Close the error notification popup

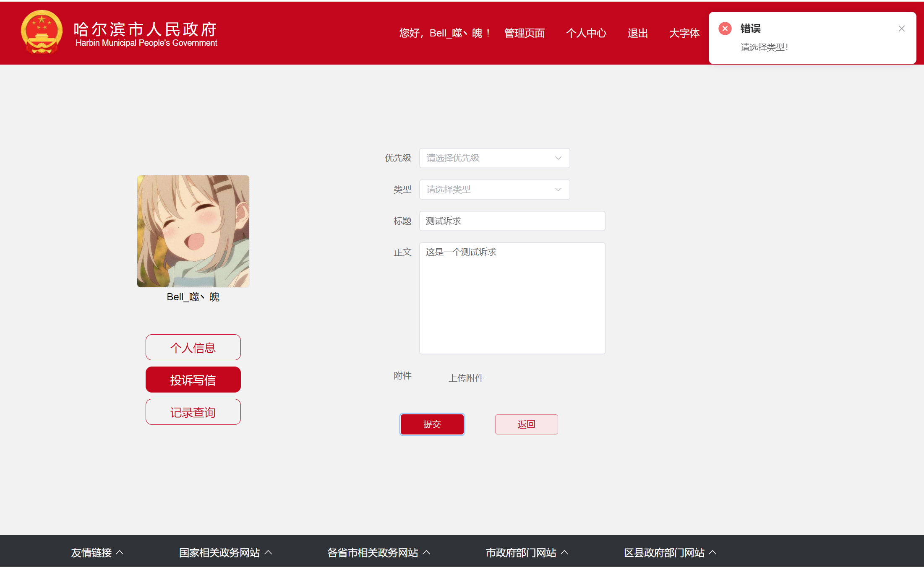coord(901,29)
